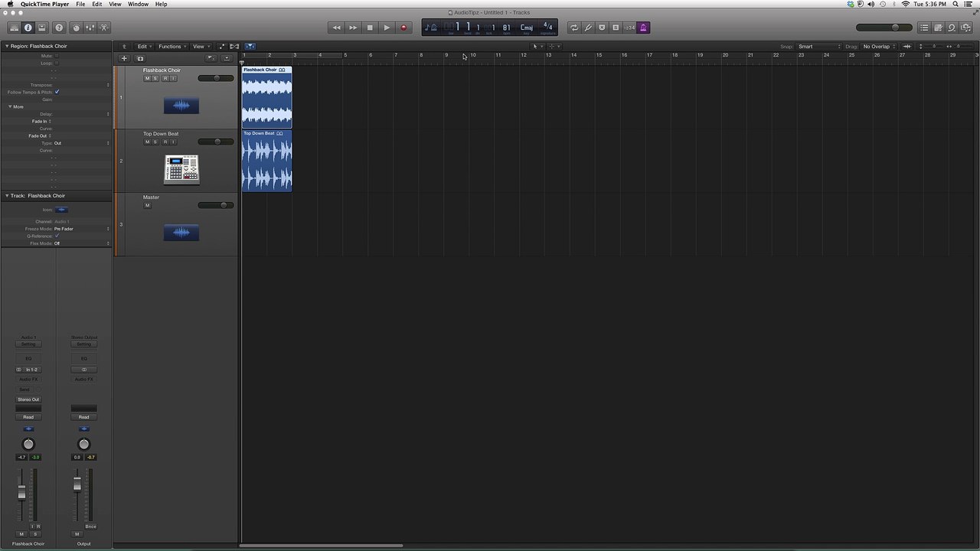Image resolution: width=980 pixels, height=551 pixels.
Task: Start playback with Play button
Action: [387, 28]
